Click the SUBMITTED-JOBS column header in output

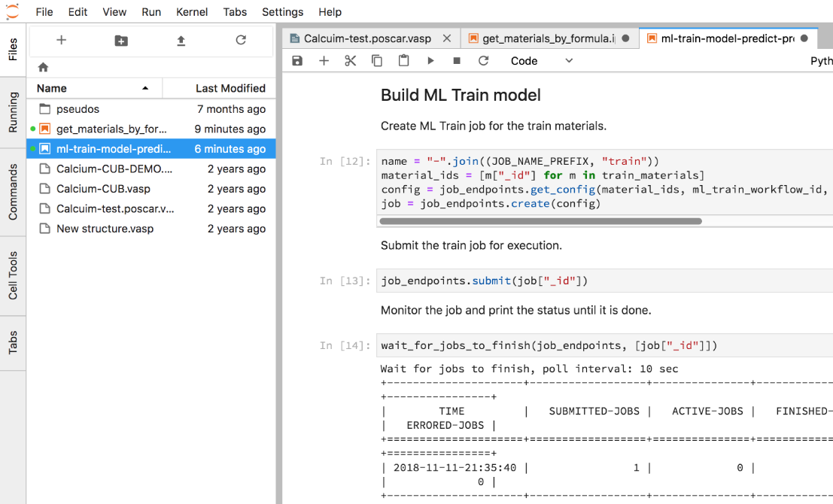pos(594,411)
